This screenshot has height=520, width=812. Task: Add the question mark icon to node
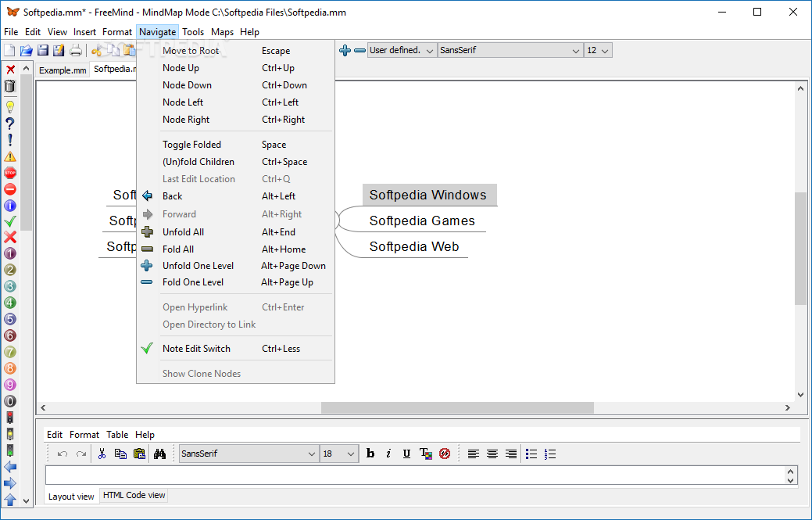[10, 124]
